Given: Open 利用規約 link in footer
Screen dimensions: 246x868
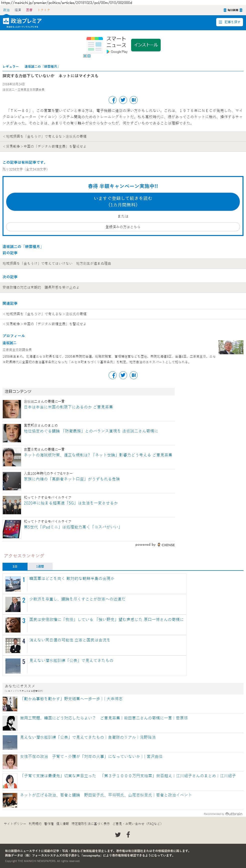Looking at the screenshot, I should 35,823.
